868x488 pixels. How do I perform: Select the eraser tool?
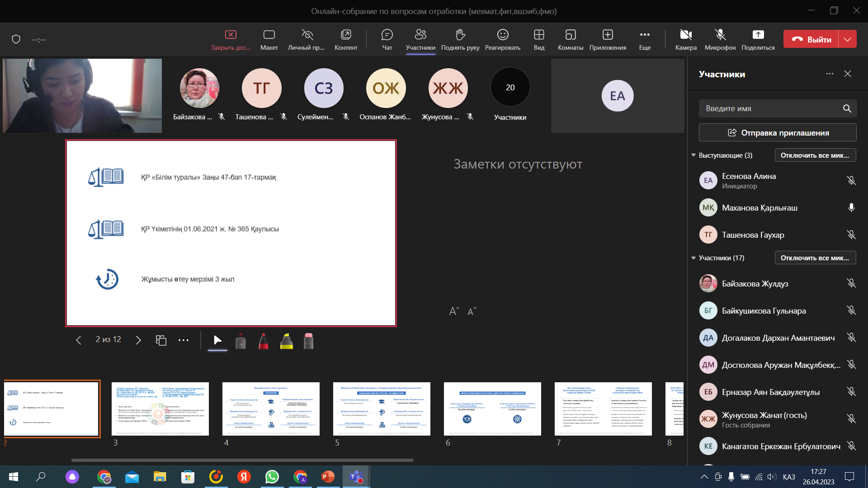(309, 341)
